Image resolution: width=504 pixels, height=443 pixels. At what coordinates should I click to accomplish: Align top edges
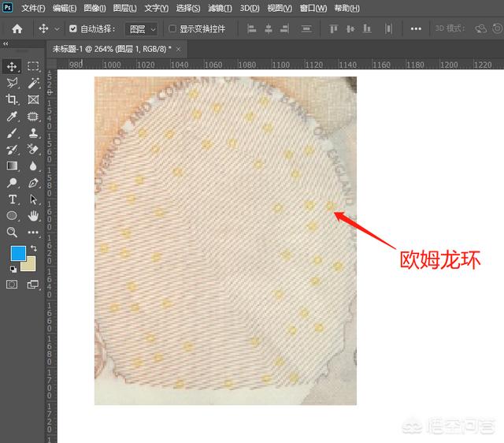pos(334,29)
